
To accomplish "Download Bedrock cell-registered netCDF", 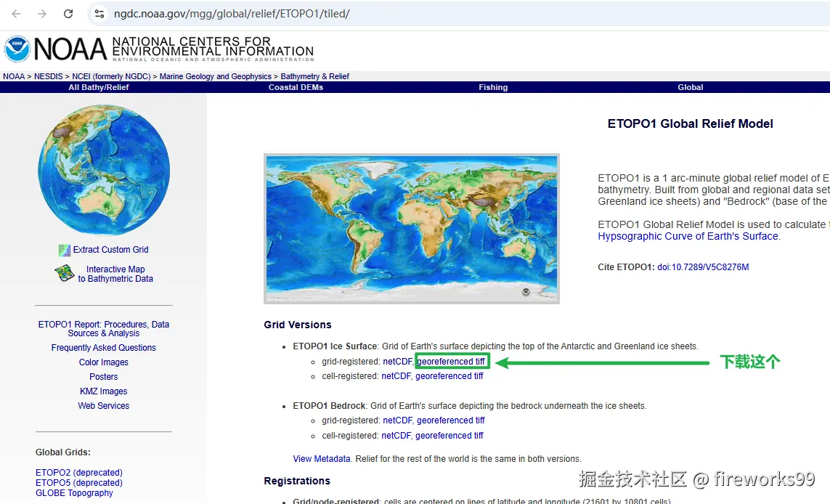I will coord(396,436).
